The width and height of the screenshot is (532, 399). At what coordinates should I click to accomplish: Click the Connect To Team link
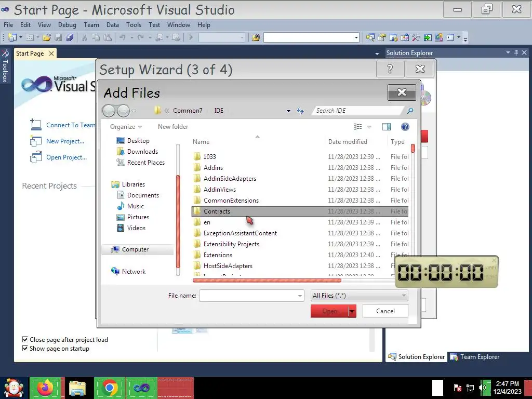[71, 125]
